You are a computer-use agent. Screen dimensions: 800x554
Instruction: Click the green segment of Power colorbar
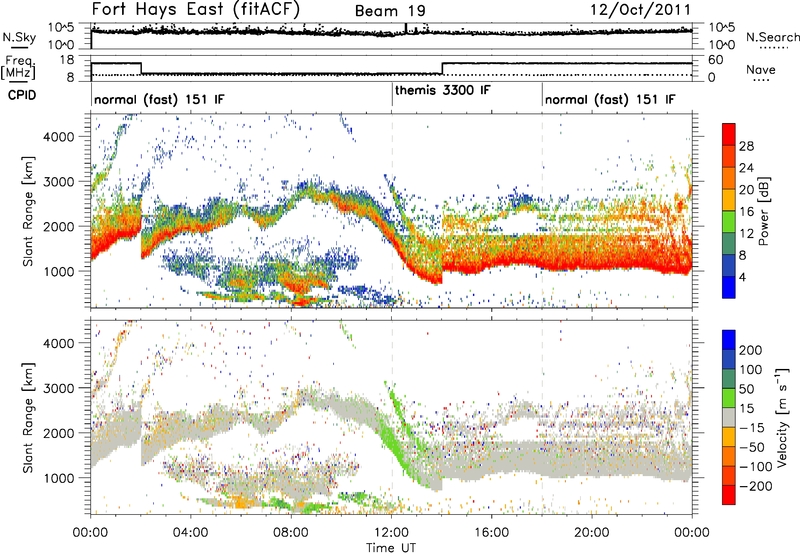[729, 221]
